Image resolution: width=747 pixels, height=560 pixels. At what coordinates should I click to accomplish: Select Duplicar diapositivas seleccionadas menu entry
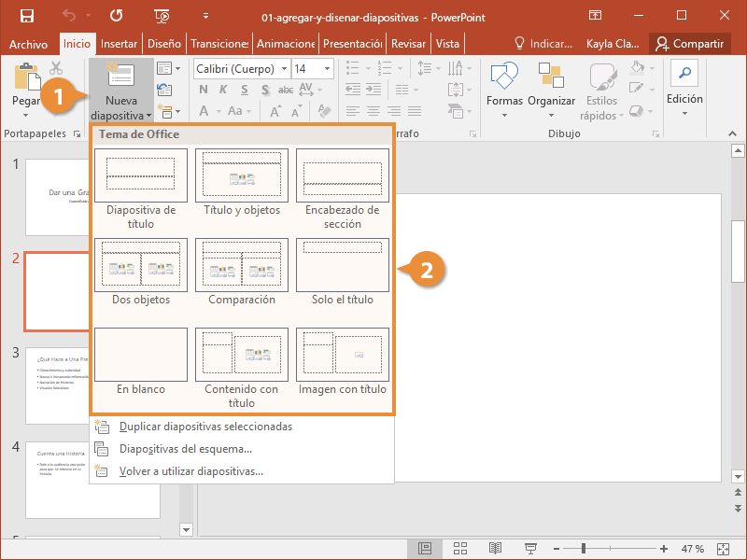click(x=205, y=427)
